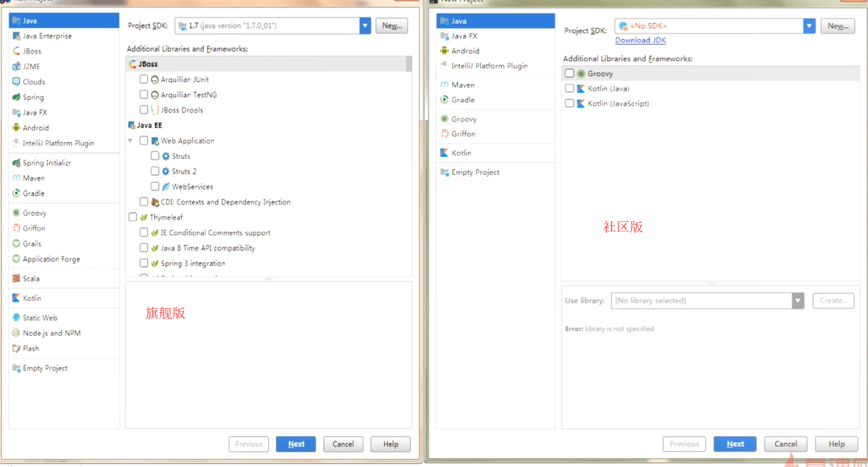Select Maven in the community edition dialog
The height and width of the screenshot is (467, 868).
pyautogui.click(x=463, y=85)
